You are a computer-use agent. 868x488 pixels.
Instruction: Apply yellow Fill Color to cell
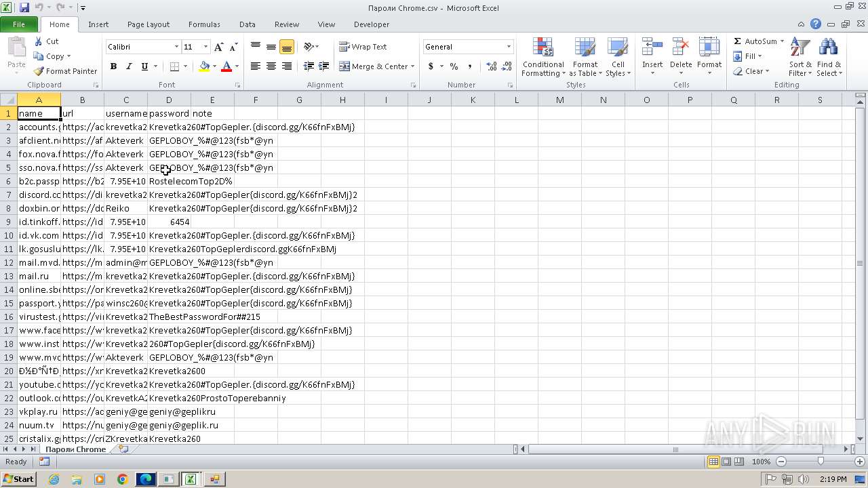[204, 66]
